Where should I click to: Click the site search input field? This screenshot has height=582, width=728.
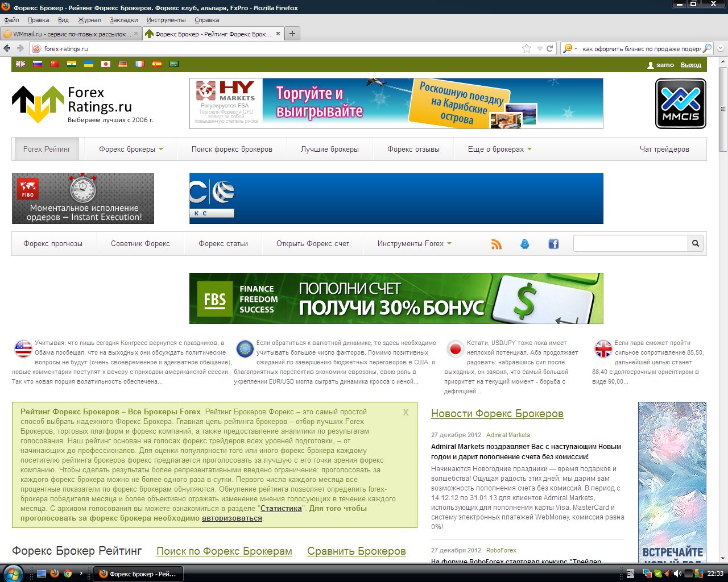631,243
